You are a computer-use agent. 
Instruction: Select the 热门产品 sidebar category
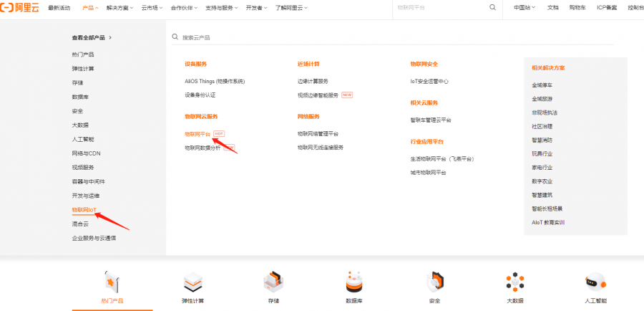click(x=83, y=54)
